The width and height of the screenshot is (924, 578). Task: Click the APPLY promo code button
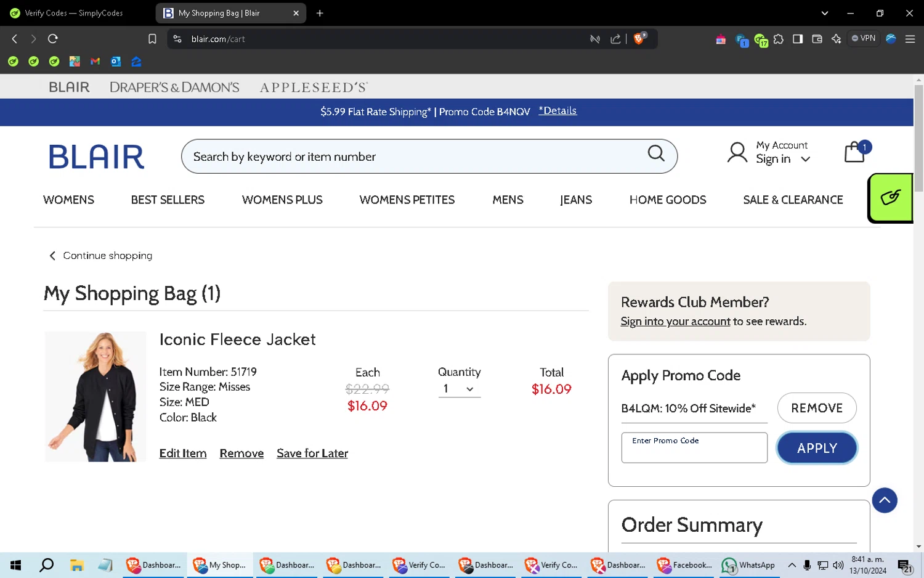[817, 448]
